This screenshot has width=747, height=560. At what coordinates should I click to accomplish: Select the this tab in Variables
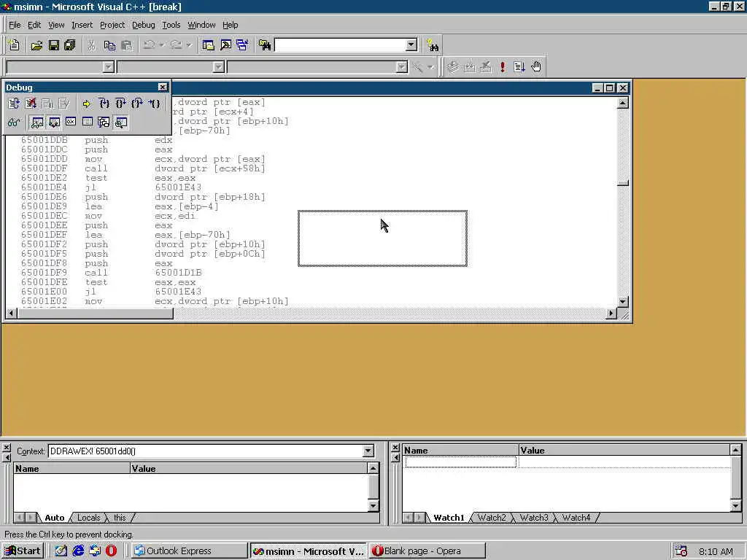120,518
